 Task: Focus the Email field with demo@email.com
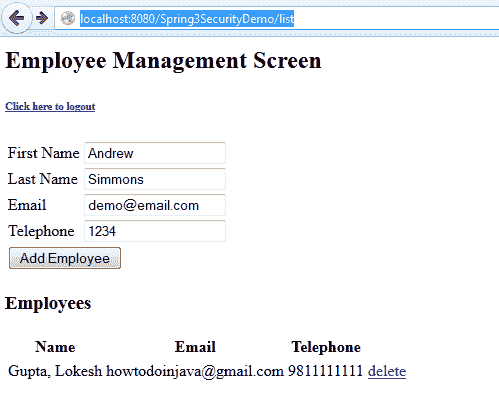[x=155, y=205]
